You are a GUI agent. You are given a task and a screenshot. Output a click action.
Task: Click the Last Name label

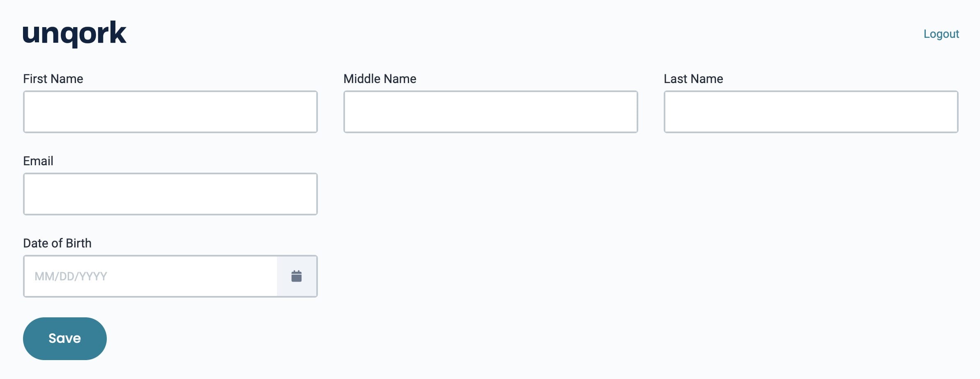tap(693, 79)
